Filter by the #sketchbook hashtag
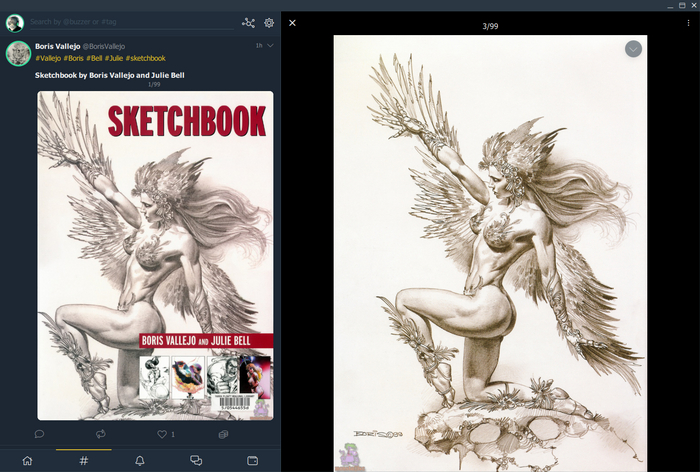Image resolution: width=700 pixels, height=472 pixels. [x=146, y=58]
